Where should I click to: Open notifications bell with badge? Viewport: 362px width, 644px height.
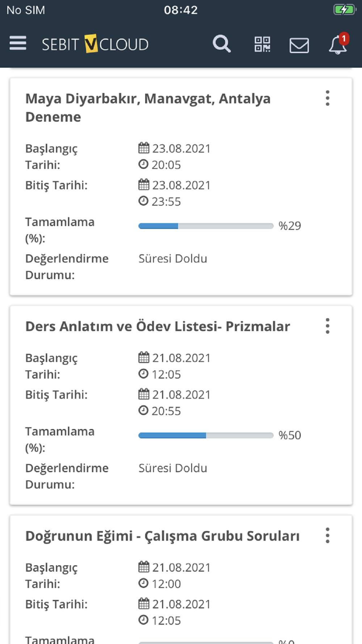coord(338,44)
